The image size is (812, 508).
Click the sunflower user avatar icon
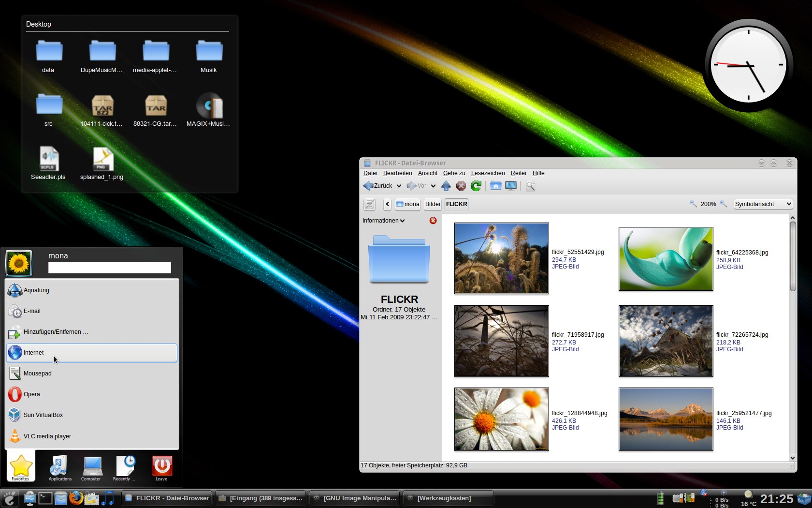pyautogui.click(x=19, y=263)
